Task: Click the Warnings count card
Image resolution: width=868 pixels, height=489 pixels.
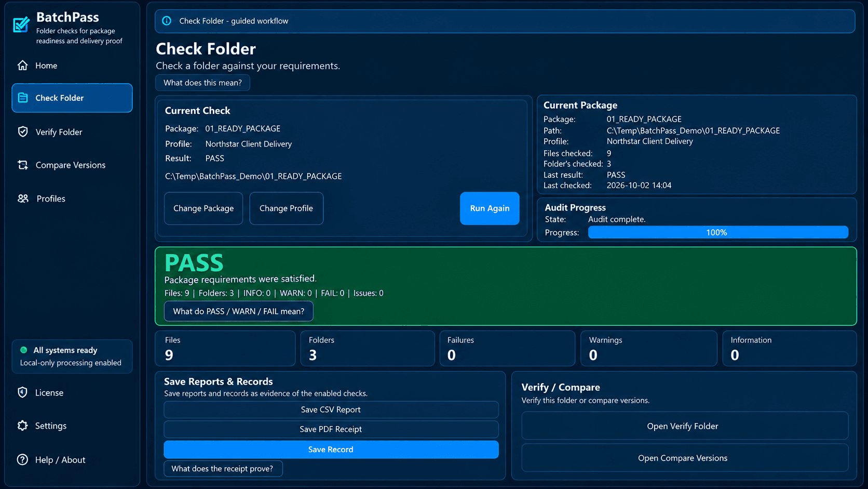Action: click(649, 348)
